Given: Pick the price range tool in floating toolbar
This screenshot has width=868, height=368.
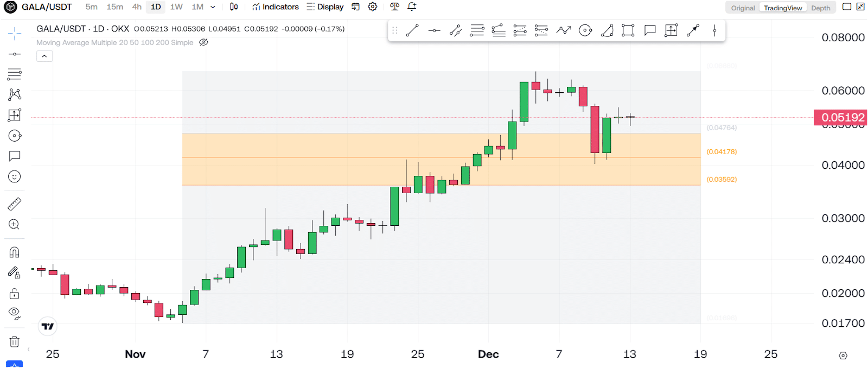Looking at the screenshot, I should [x=671, y=30].
